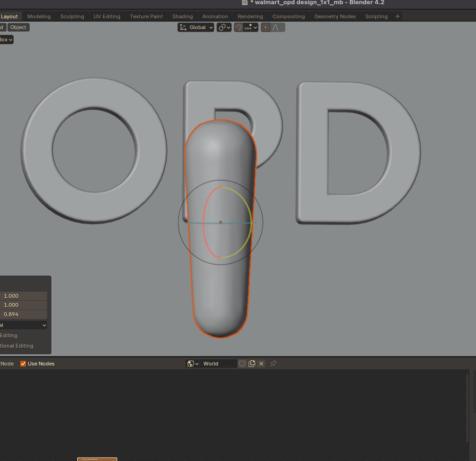Open the Geometry Nodes workspace

point(335,16)
